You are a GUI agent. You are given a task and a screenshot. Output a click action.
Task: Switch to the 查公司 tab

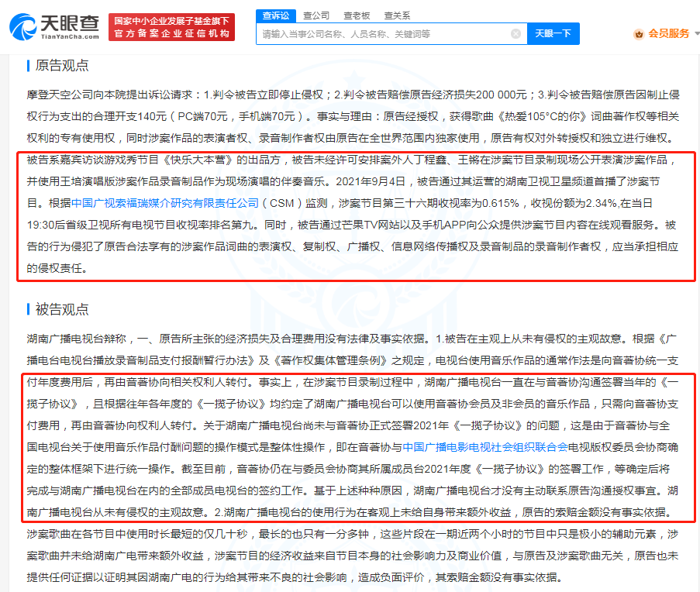click(x=316, y=15)
